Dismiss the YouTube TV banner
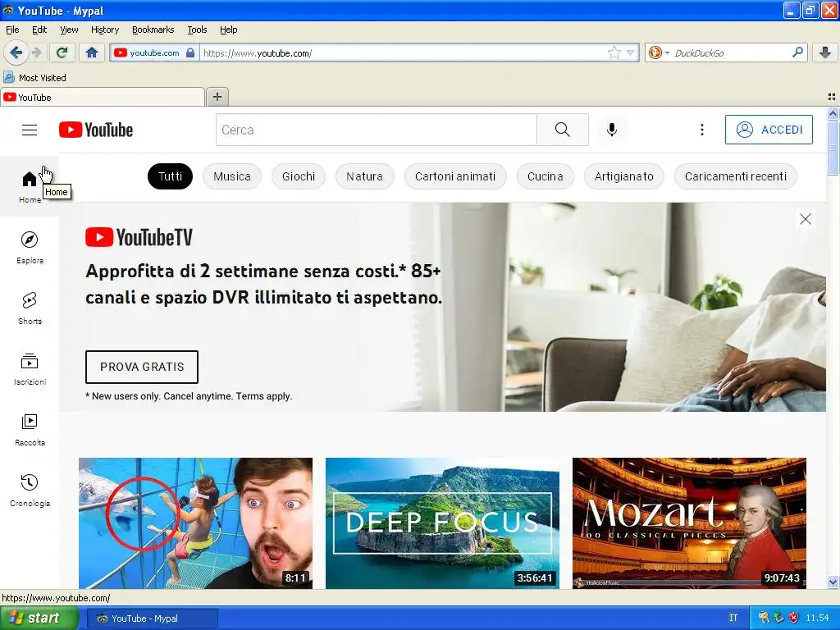This screenshot has height=630, width=840. click(x=806, y=219)
